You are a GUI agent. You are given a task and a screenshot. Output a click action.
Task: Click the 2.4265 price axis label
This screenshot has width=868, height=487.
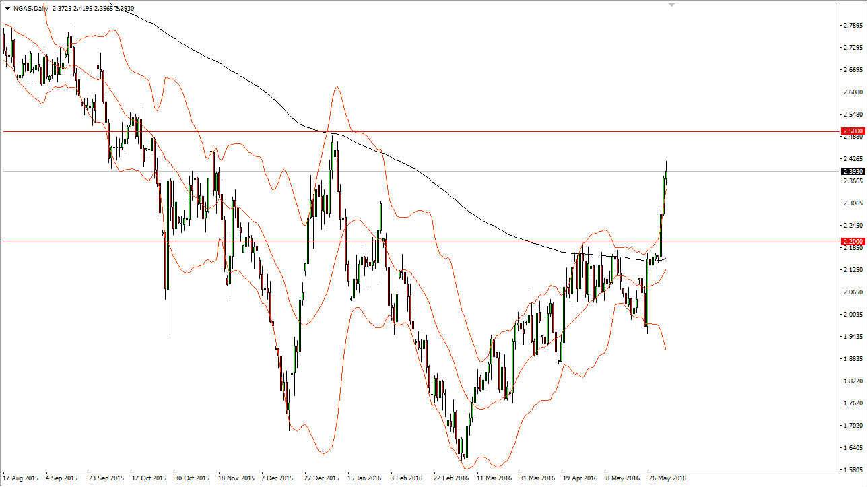point(853,159)
